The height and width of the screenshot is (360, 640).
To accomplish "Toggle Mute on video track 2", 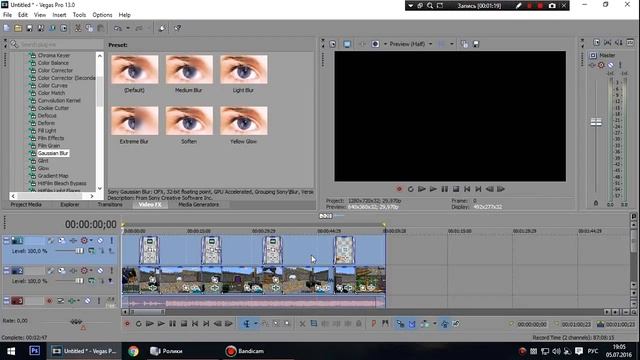I will (x=100, y=271).
